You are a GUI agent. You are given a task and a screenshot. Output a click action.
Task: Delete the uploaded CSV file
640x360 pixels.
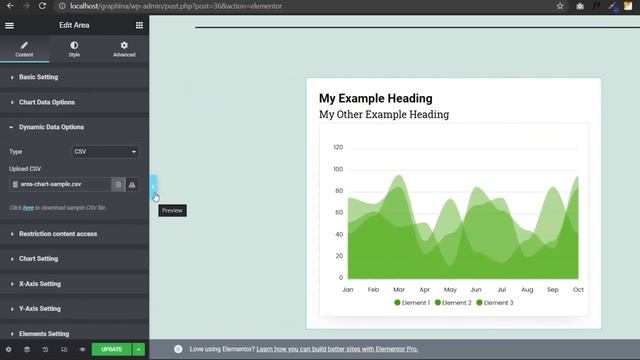click(118, 184)
